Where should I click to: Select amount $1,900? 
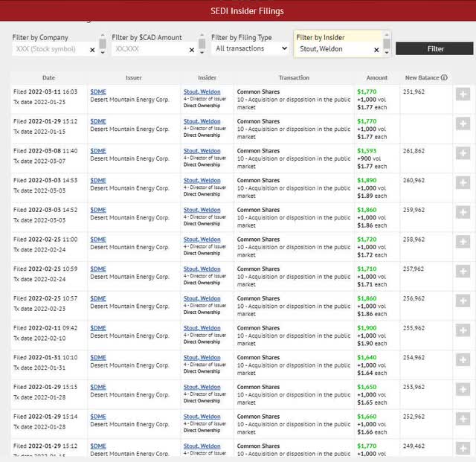(367, 328)
